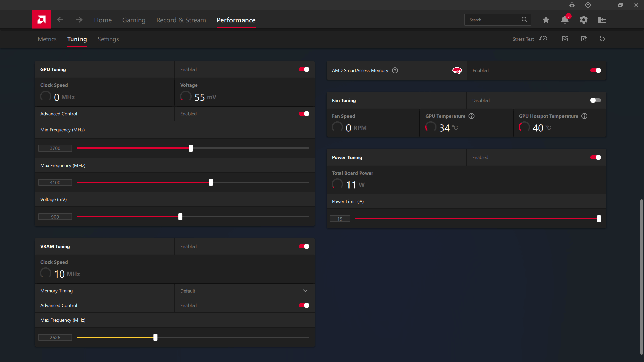Disable Fan Tuning toggle

point(596,100)
